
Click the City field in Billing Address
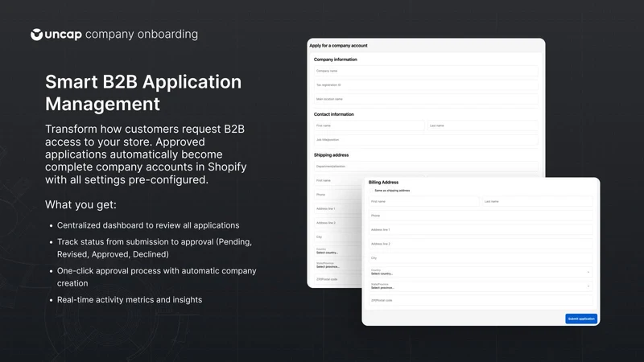click(x=481, y=257)
